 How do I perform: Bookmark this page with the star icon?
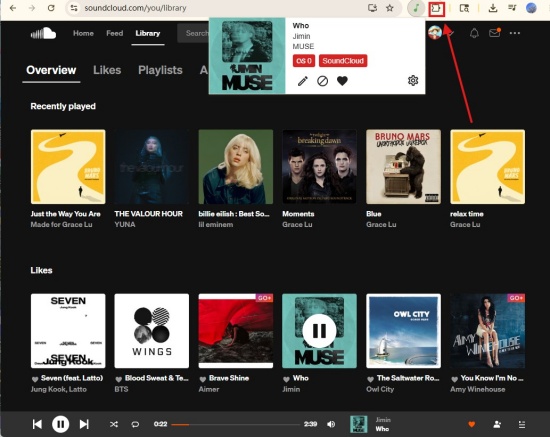(x=390, y=8)
